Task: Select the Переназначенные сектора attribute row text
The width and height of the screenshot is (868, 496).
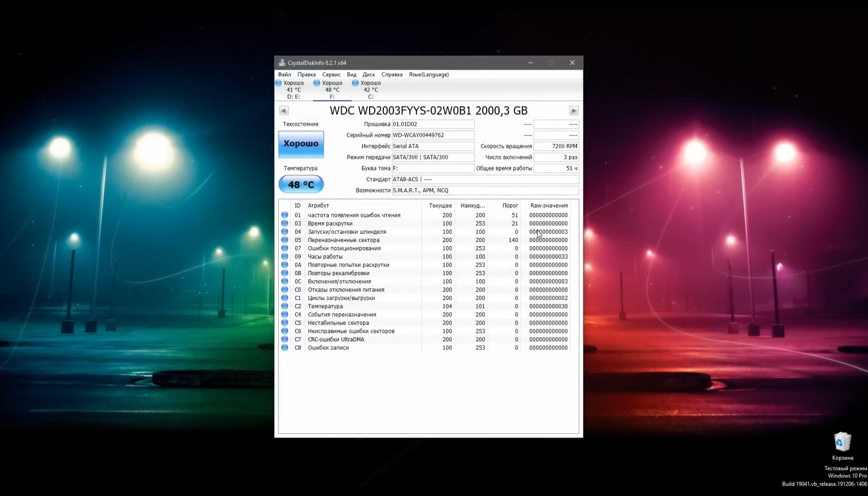Action: (x=344, y=240)
